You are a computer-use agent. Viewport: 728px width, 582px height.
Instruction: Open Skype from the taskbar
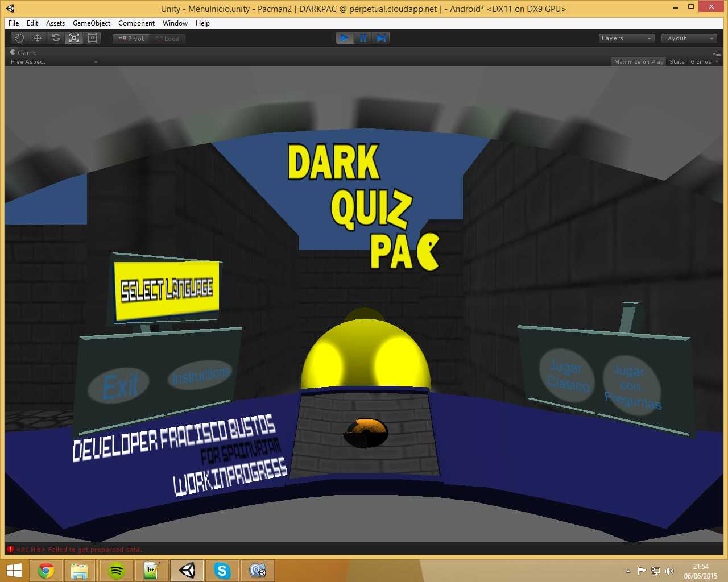222,571
